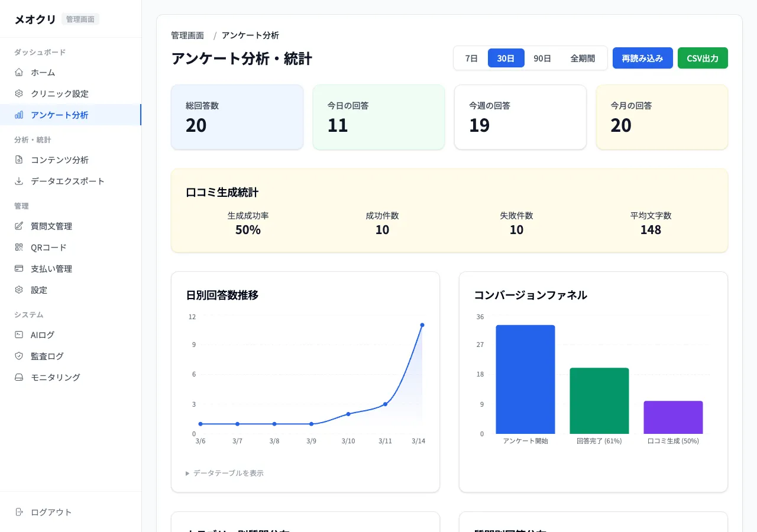Click the purple 口コミ生成 funnel bar
Image resolution: width=757 pixels, height=532 pixels.
coord(673,417)
